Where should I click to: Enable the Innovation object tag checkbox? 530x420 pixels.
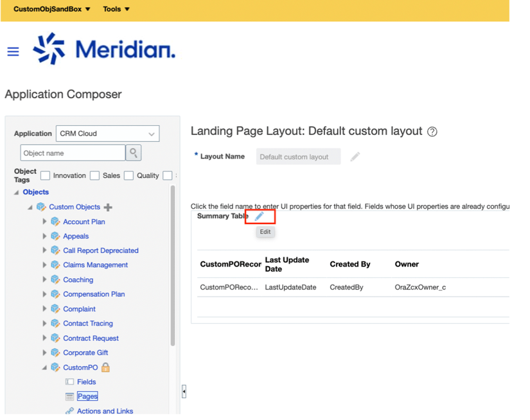coord(46,175)
